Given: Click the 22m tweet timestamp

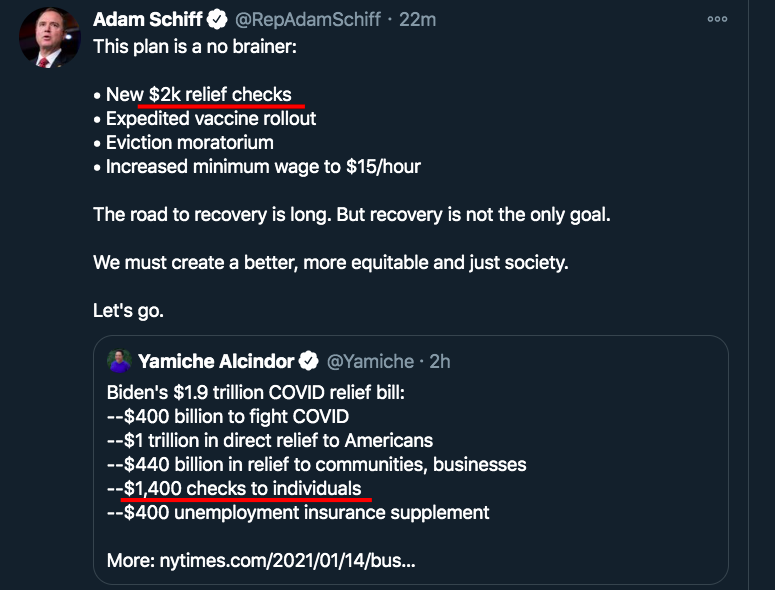Looking at the screenshot, I should click(418, 21).
